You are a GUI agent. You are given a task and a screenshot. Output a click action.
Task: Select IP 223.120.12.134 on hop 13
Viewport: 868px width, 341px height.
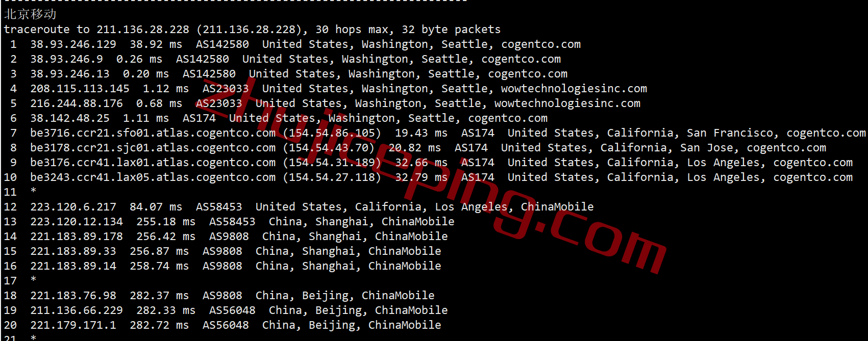[x=77, y=222]
